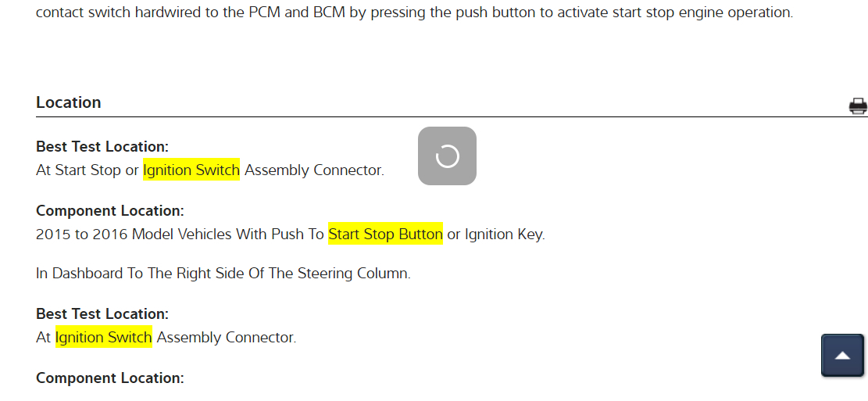
Task: Click the bottom-most "Component Location:" label
Action: click(x=110, y=378)
